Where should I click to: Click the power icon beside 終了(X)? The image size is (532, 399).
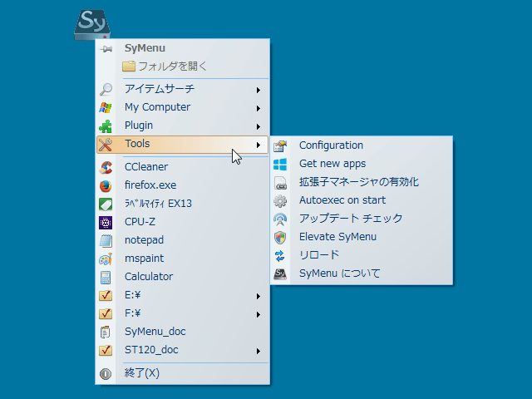[x=106, y=374]
